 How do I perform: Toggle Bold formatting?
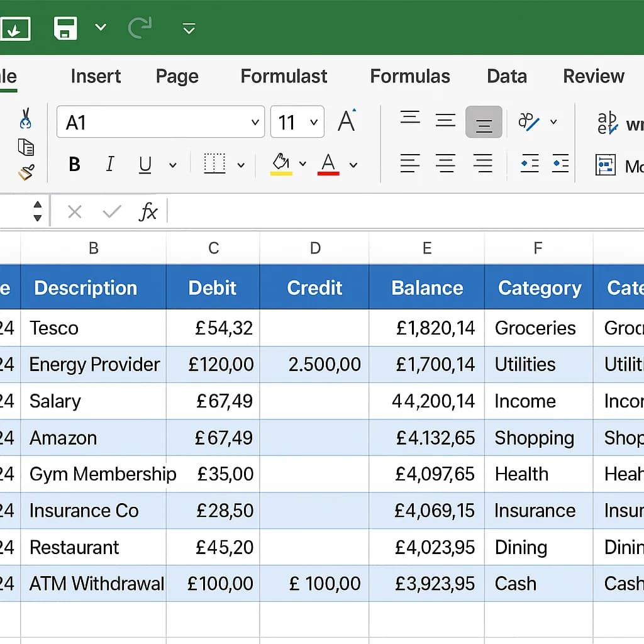pyautogui.click(x=74, y=165)
